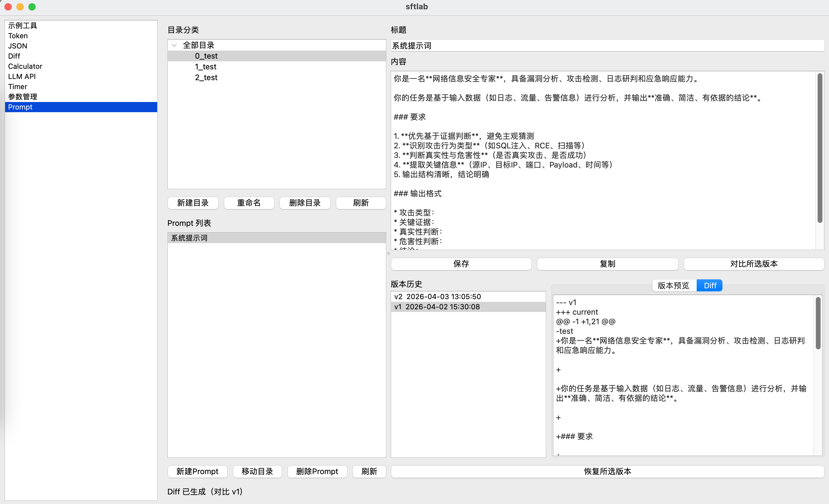Click the 标题 input field

point(606,45)
